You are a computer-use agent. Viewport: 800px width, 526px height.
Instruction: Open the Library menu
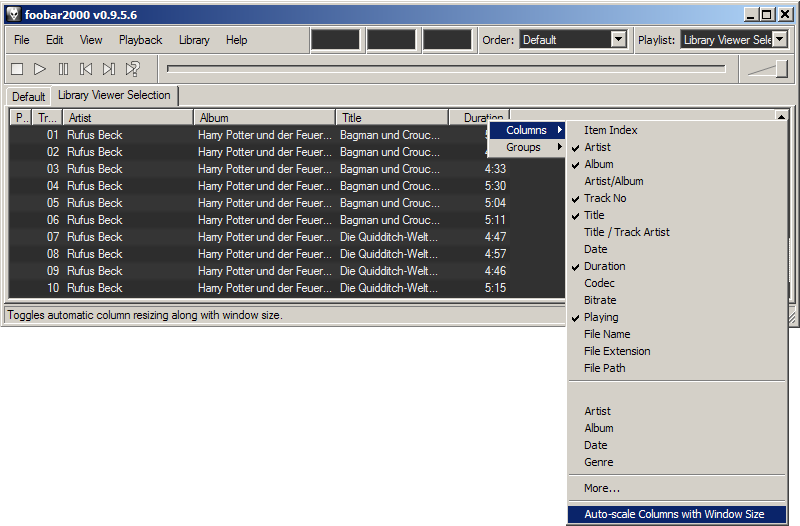click(194, 40)
